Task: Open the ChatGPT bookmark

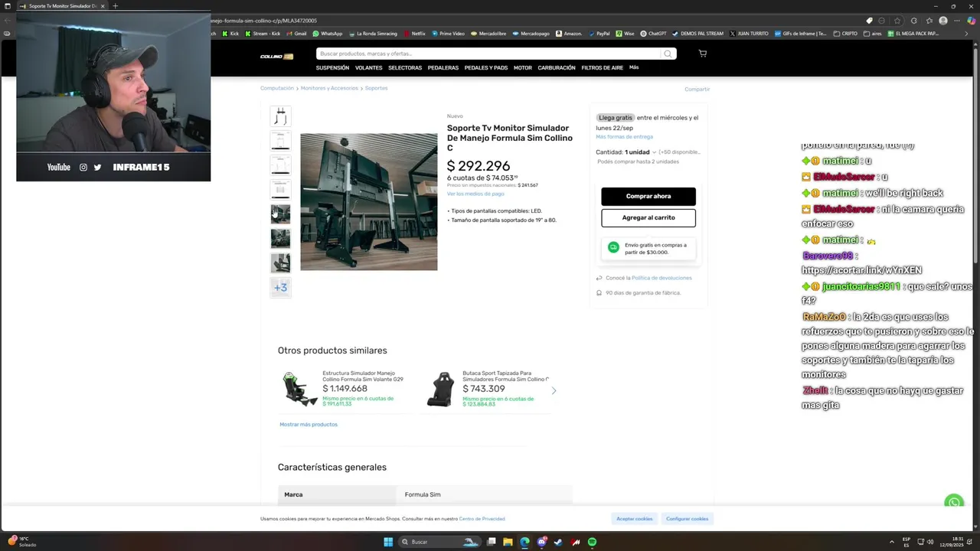Action: coord(653,34)
